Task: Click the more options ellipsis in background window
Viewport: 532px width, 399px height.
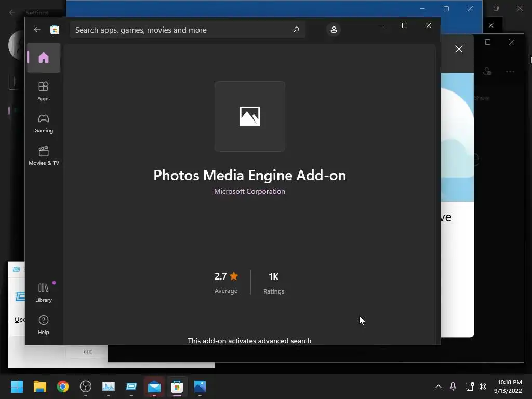Action: 510,72
